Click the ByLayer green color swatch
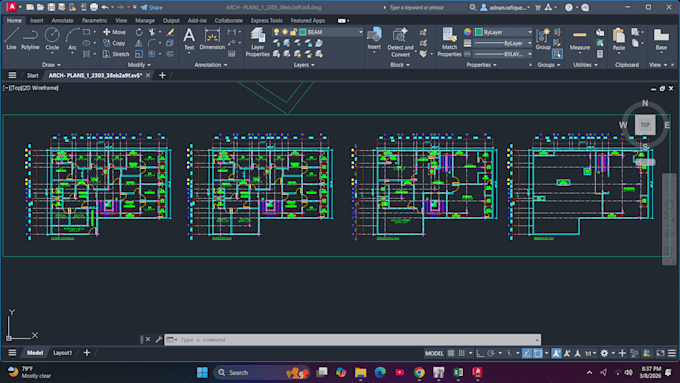 [x=479, y=32]
